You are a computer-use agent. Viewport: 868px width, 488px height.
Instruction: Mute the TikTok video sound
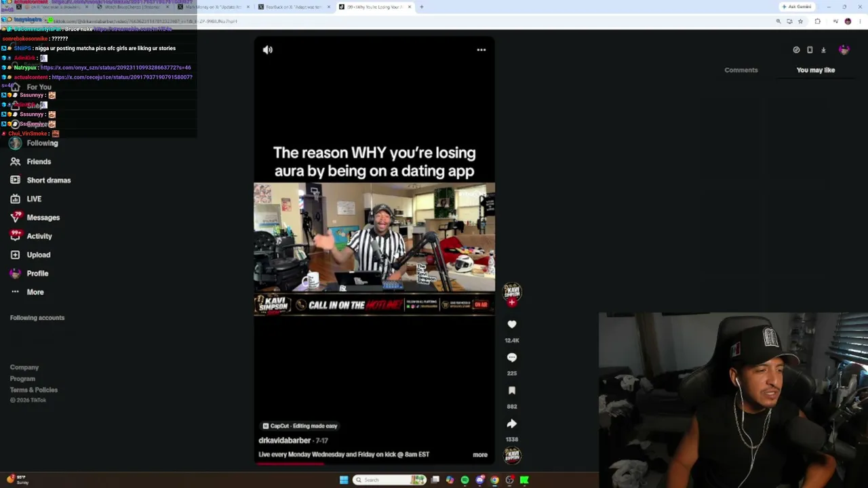pos(268,49)
